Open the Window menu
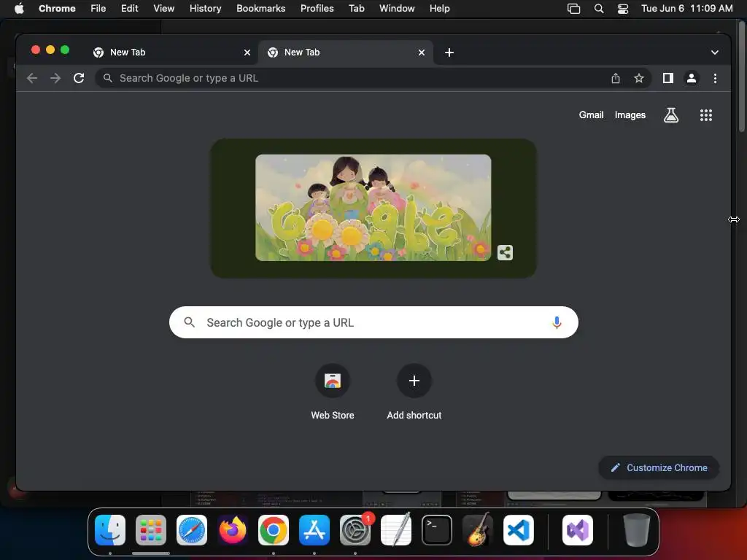Viewport: 747px width, 560px height. pyautogui.click(x=397, y=9)
